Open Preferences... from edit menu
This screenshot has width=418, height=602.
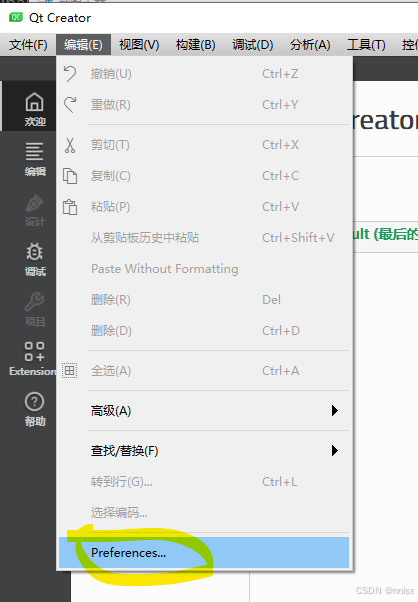tap(204, 552)
